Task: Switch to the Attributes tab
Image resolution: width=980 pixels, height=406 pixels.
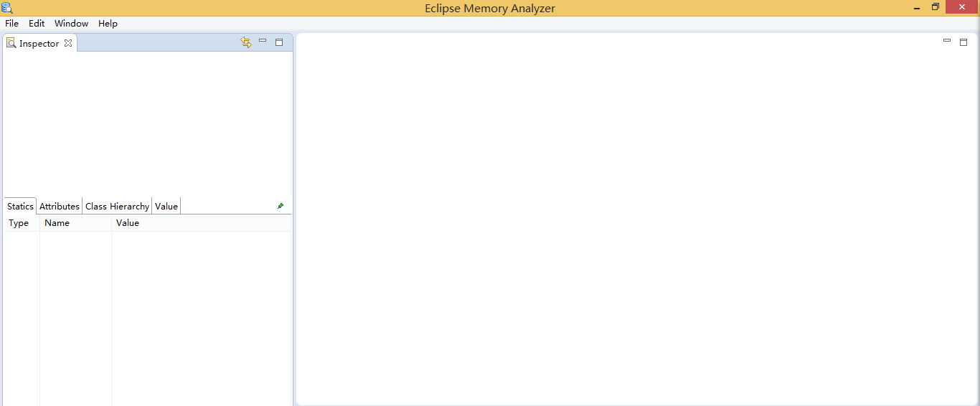Action: (59, 207)
